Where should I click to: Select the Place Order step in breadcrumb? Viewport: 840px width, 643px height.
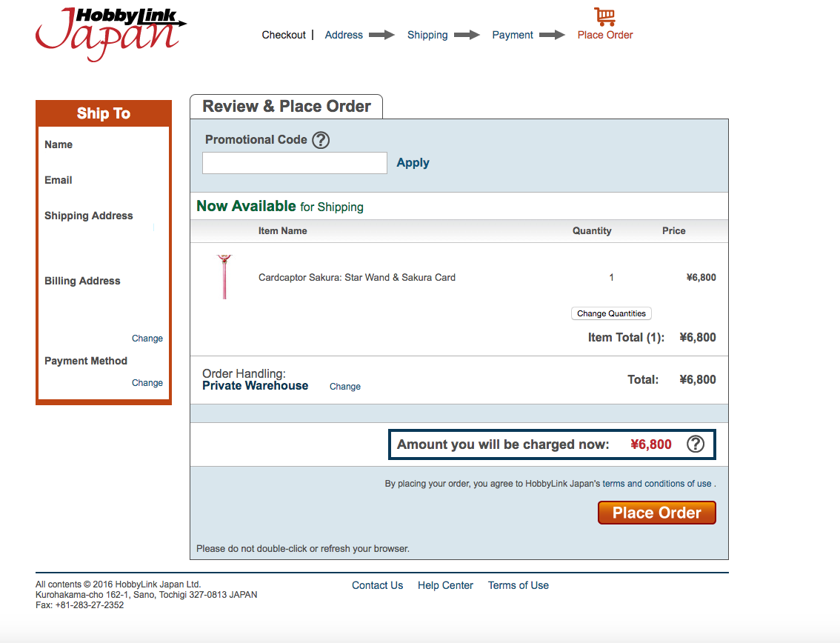pos(605,35)
